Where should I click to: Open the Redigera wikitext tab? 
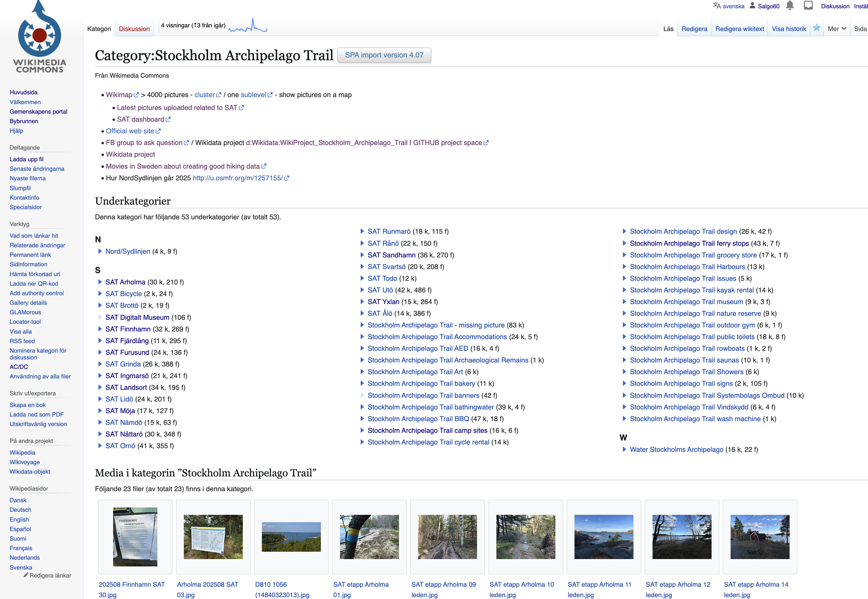pyautogui.click(x=739, y=29)
